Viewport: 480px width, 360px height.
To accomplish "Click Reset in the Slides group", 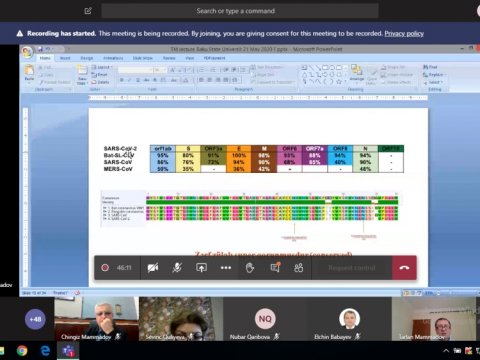I will tap(100, 75).
